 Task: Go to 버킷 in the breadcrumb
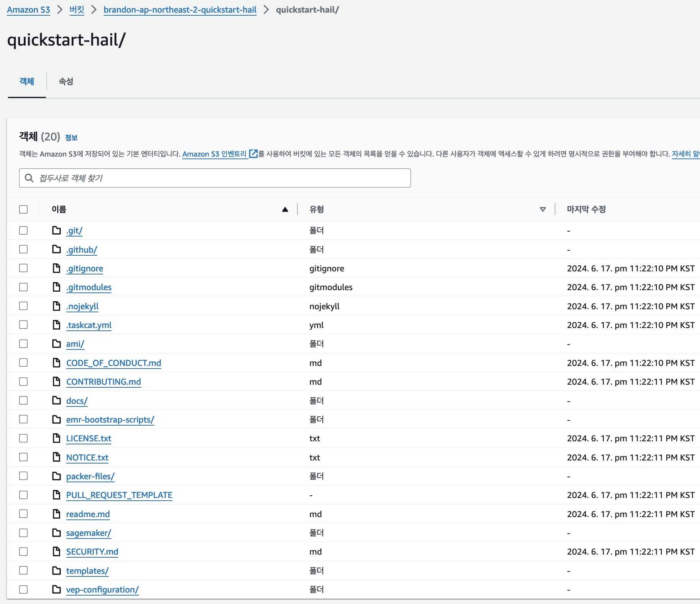77,10
